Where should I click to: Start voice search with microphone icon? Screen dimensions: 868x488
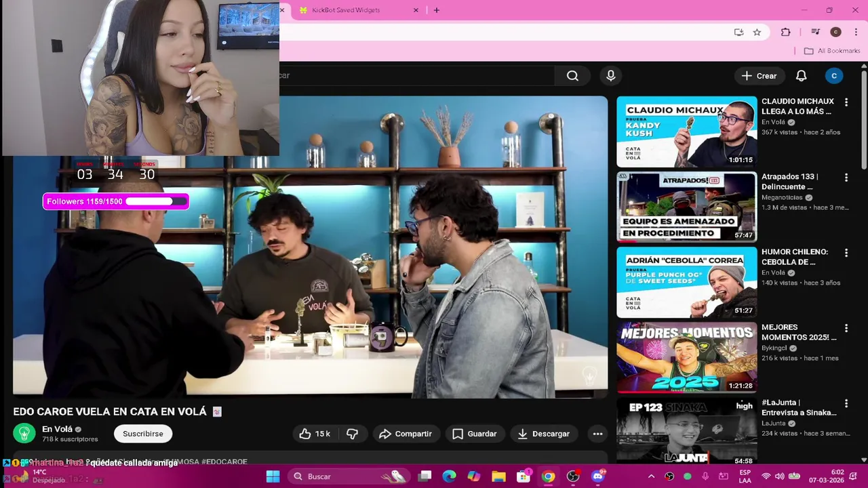[611, 76]
